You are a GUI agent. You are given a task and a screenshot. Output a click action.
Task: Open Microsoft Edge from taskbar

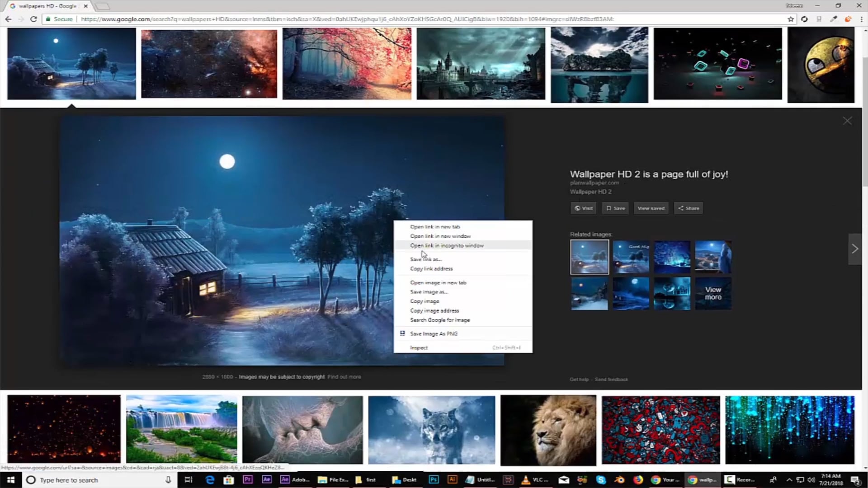[x=210, y=480]
